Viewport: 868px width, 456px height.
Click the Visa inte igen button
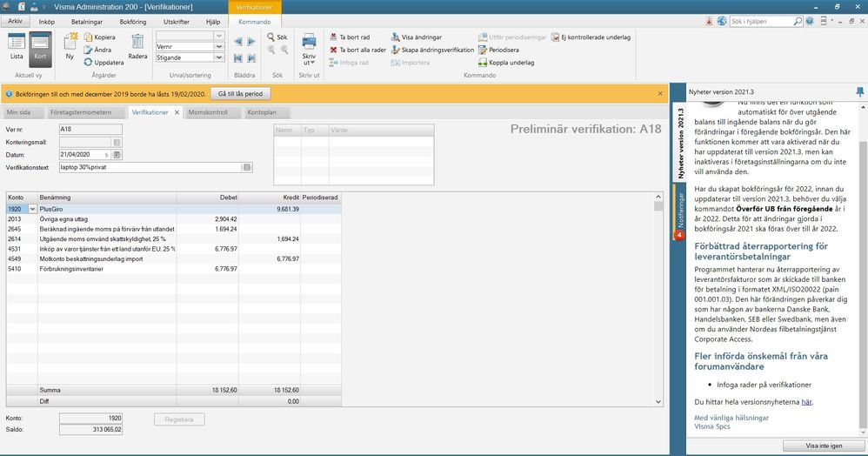824,446
